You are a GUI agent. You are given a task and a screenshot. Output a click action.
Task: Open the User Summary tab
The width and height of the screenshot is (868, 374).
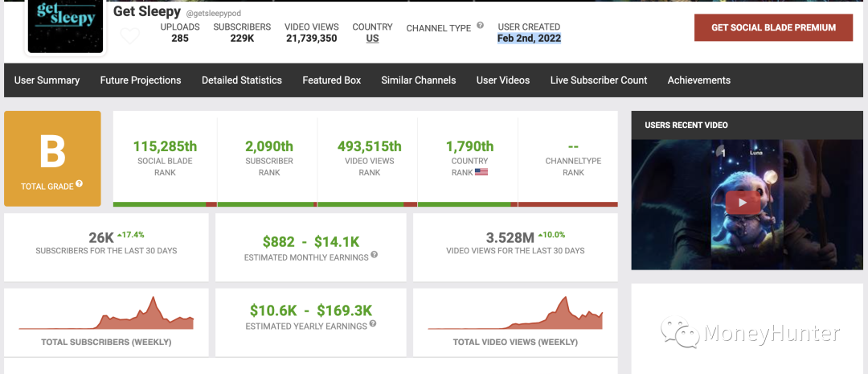tap(47, 80)
